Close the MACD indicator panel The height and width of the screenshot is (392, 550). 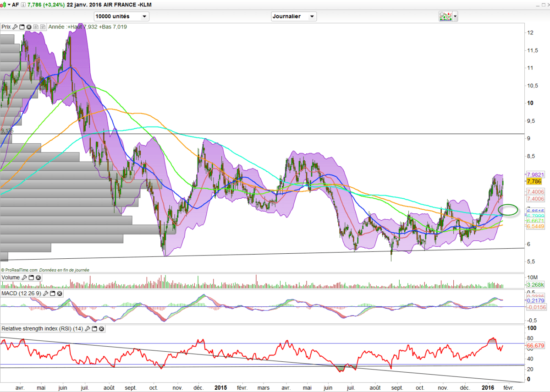[x=59, y=293]
